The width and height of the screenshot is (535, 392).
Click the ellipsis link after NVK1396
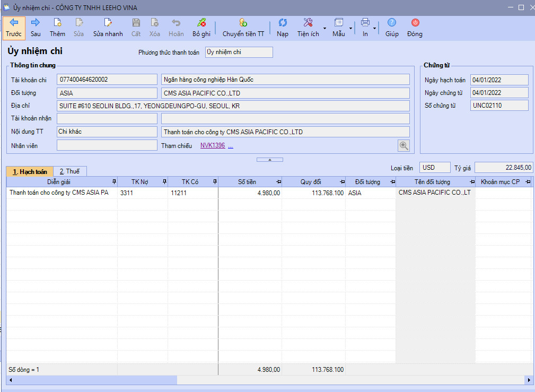click(231, 146)
